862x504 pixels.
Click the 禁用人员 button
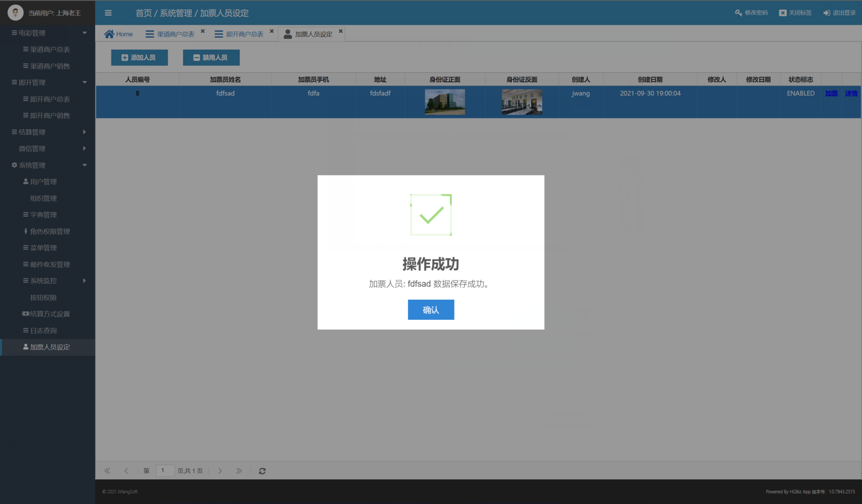[x=211, y=57]
